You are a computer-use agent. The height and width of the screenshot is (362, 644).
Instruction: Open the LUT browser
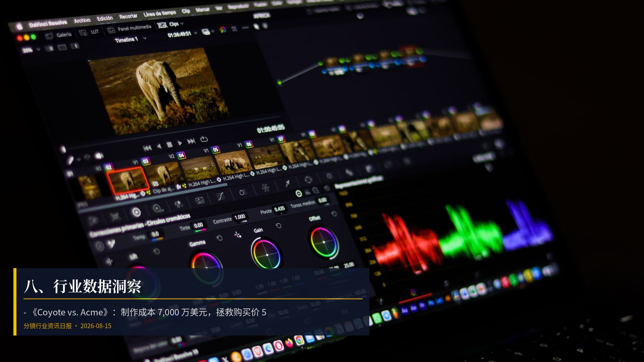(x=89, y=32)
